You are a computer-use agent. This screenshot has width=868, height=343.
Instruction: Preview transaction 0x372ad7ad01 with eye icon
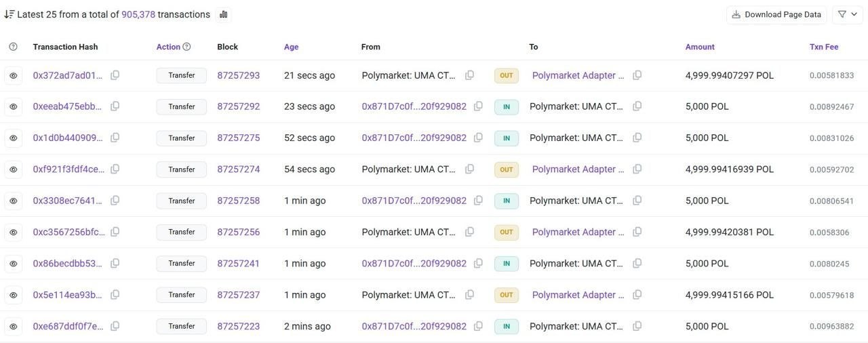click(x=13, y=75)
